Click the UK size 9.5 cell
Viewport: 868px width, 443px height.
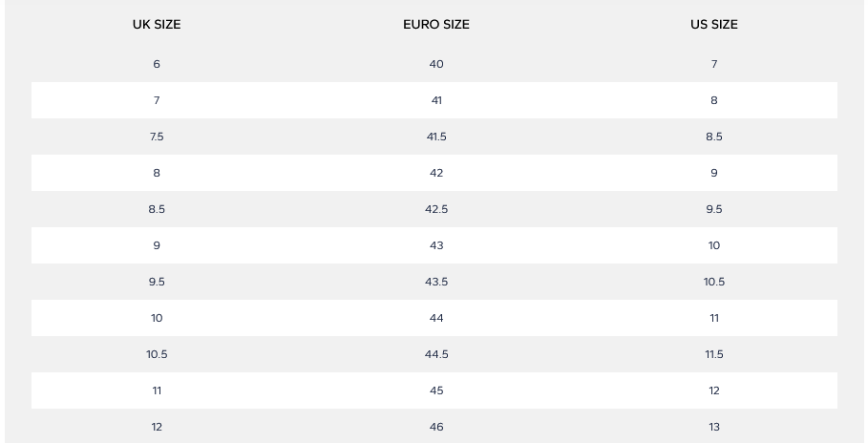pyautogui.click(x=157, y=282)
